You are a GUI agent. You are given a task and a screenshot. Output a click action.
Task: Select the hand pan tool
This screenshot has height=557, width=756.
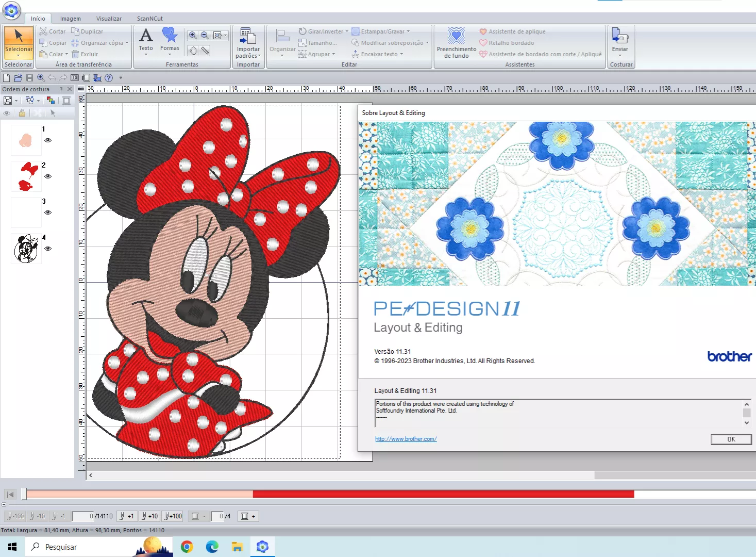click(193, 50)
